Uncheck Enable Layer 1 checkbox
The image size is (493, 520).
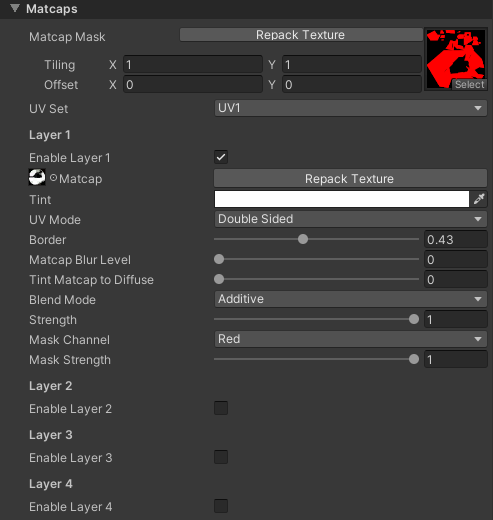tap(221, 157)
